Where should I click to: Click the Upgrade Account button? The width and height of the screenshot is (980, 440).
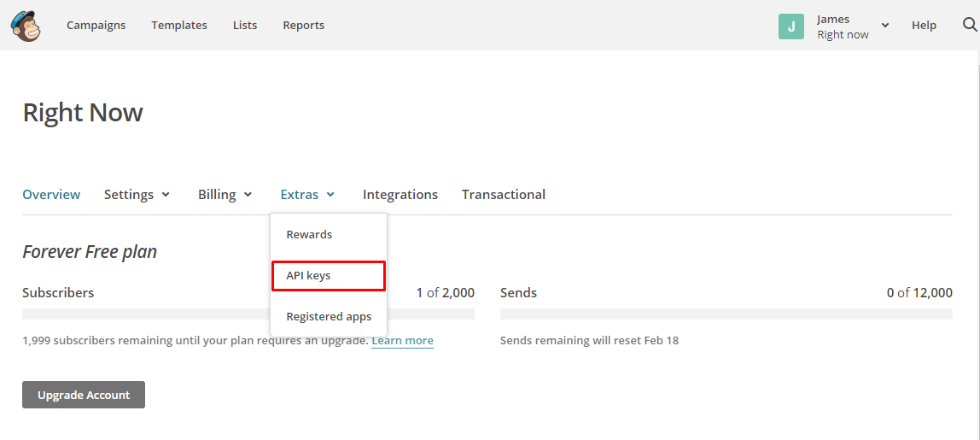[84, 395]
